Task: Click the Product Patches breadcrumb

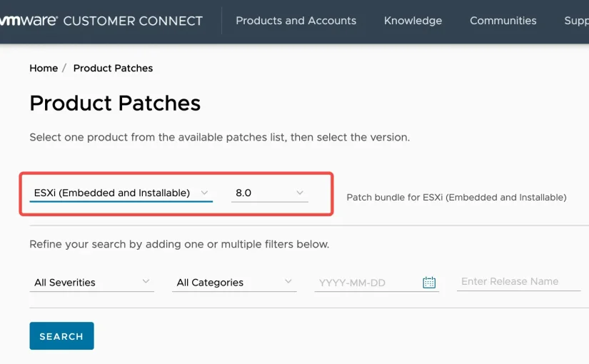Action: point(113,69)
